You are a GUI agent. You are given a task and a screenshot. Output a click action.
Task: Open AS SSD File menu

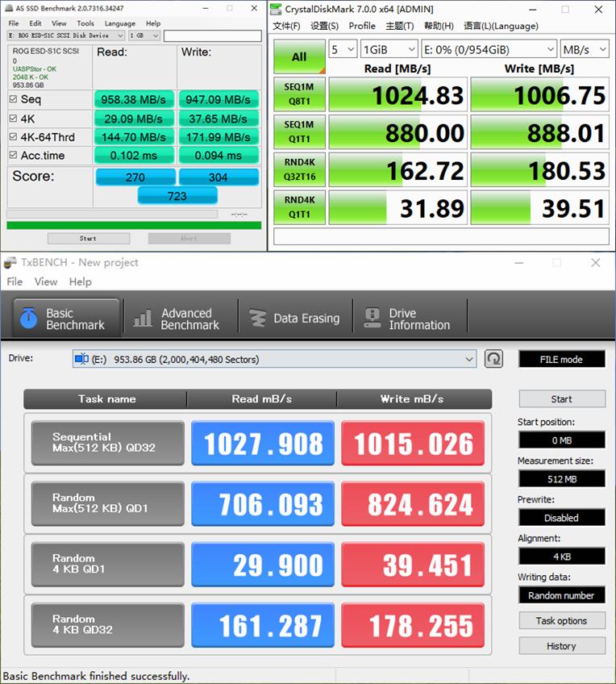14,23
